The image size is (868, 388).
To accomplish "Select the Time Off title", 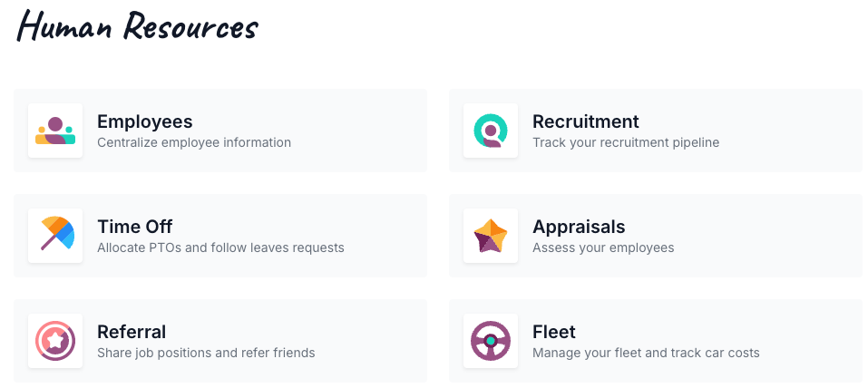I will click(x=135, y=227).
